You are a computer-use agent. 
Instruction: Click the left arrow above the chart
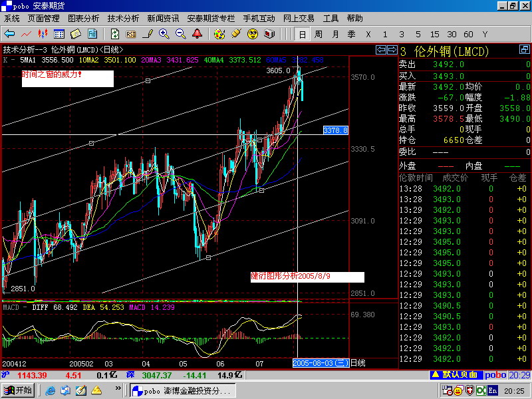click(381, 50)
